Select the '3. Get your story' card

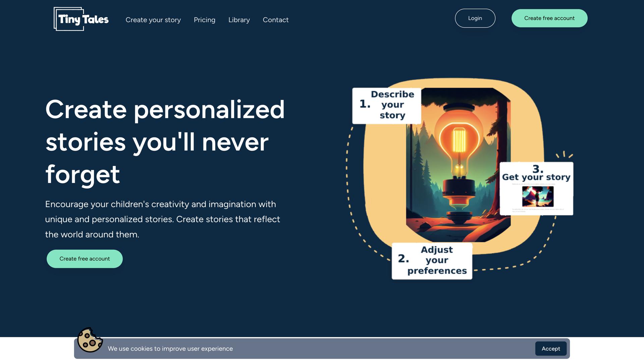point(536,188)
